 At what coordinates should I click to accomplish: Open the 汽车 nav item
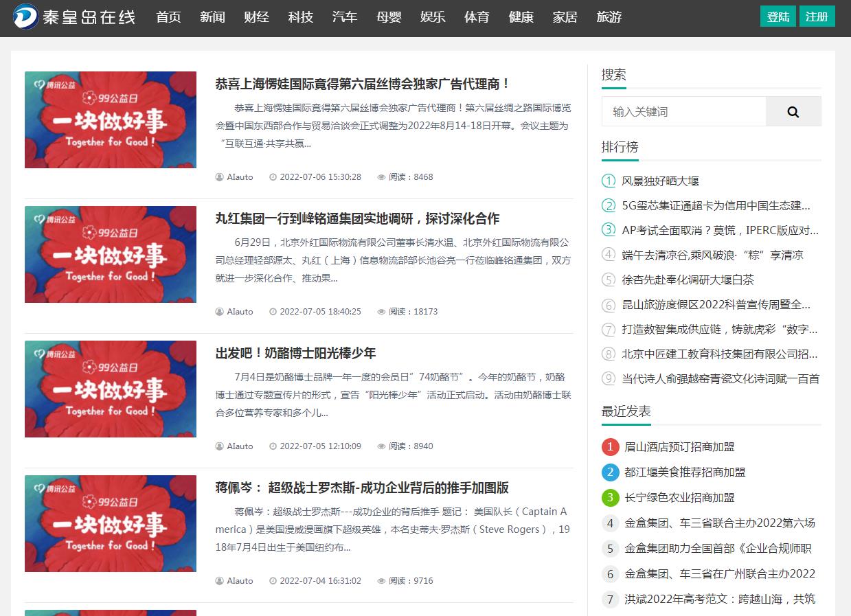345,17
